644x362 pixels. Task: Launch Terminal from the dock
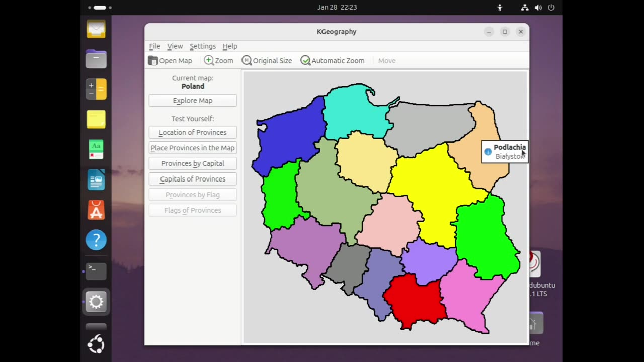[x=96, y=271]
